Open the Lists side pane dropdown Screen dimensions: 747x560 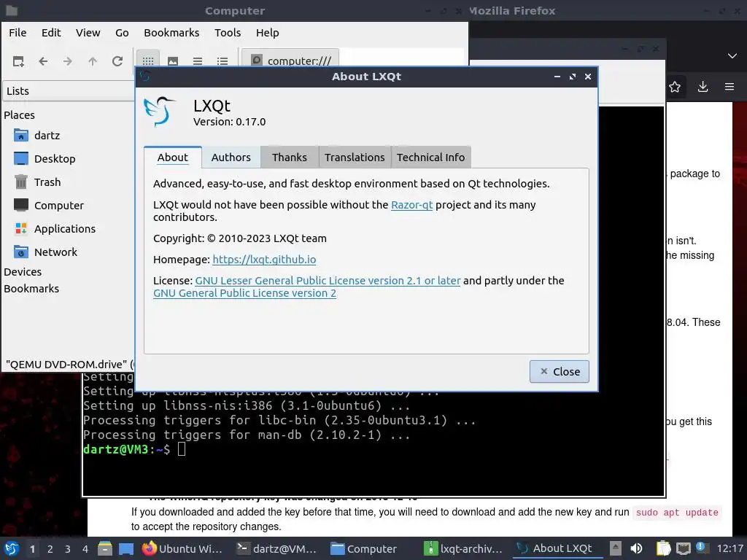coord(69,91)
